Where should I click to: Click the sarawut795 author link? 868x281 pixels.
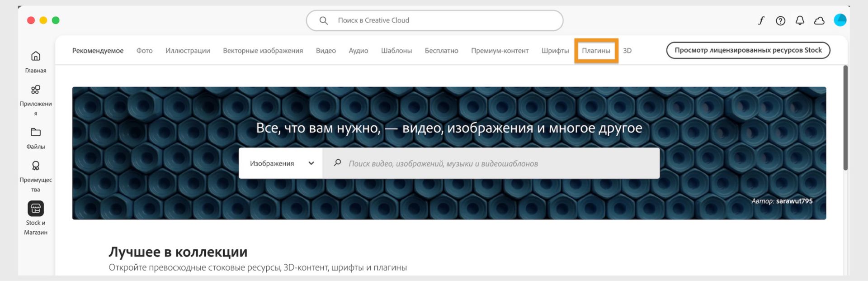point(794,201)
